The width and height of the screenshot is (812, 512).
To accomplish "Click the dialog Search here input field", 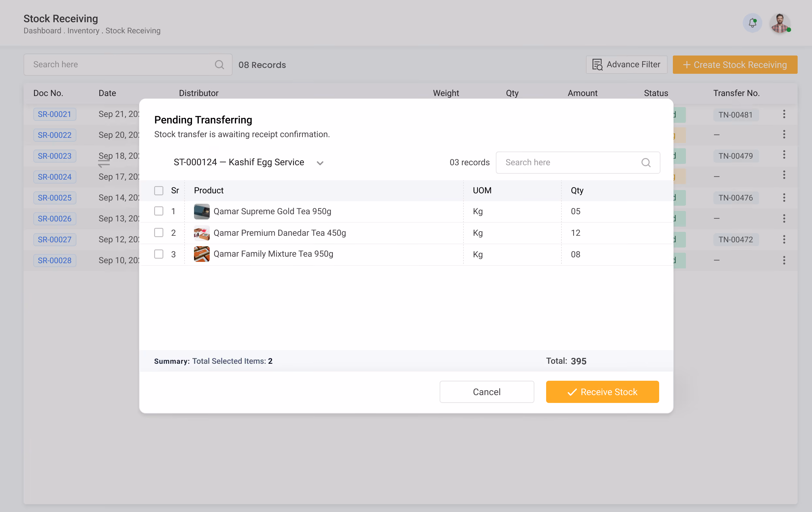I will pos(577,163).
